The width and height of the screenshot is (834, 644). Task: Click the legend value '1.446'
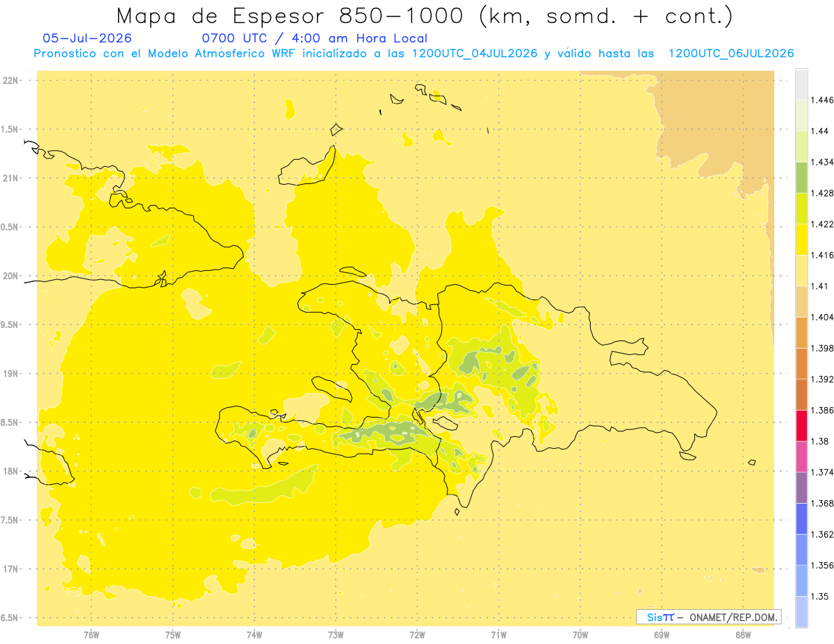pyautogui.click(x=821, y=100)
